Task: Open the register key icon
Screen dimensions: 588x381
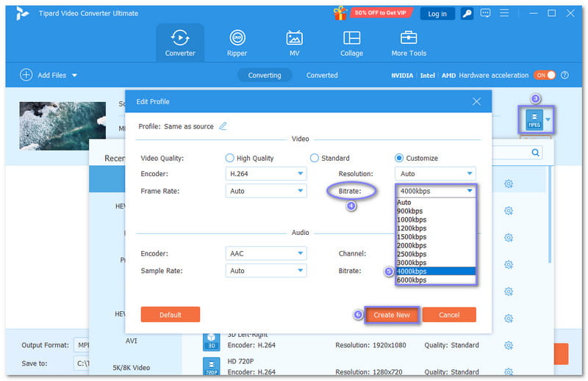Action: pyautogui.click(x=467, y=14)
